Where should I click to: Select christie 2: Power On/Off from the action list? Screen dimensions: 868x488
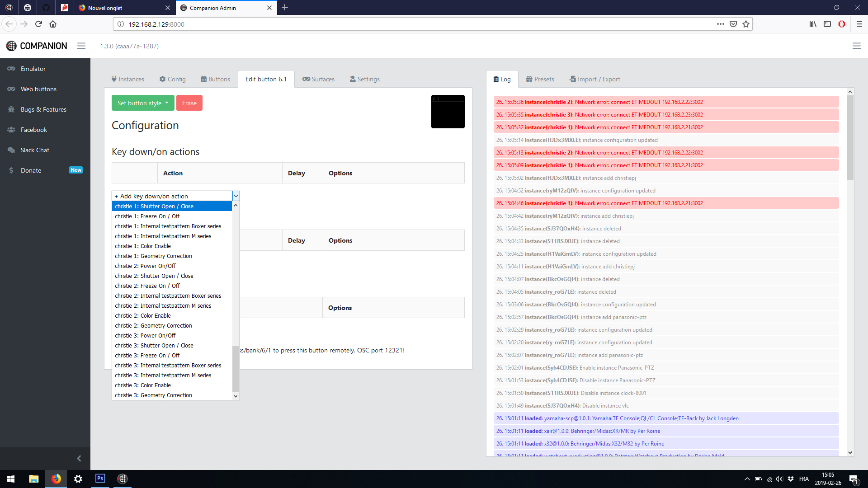click(x=145, y=266)
